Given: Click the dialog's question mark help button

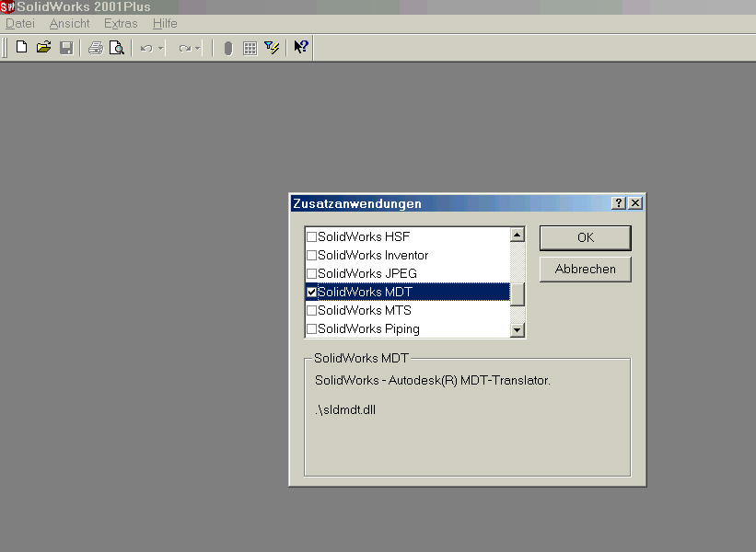Looking at the screenshot, I should 619,203.
